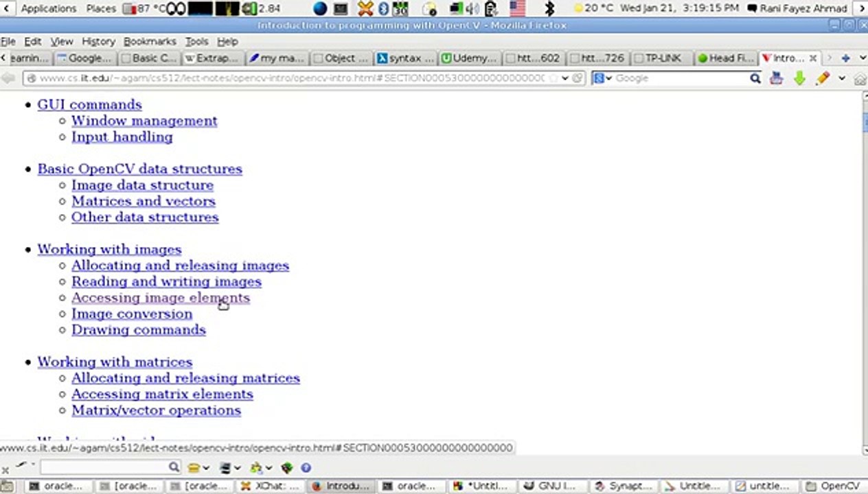
Task: Switch to the Object tab
Action: pyautogui.click(x=340, y=58)
